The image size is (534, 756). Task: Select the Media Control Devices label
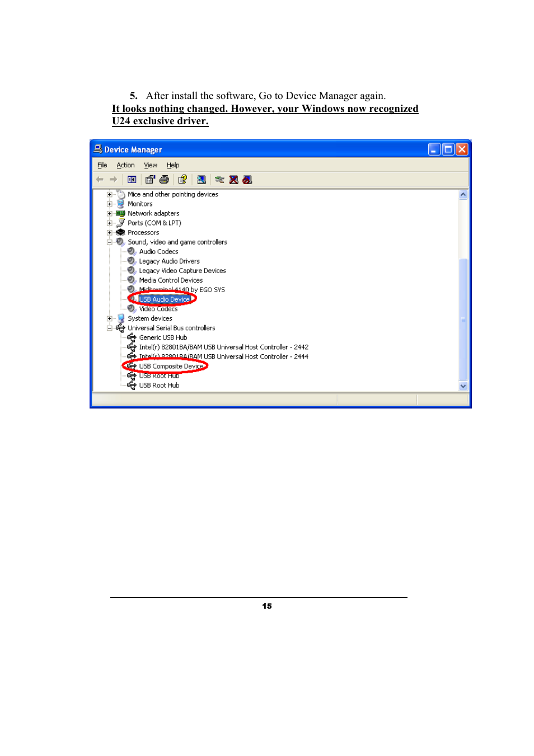tap(171, 280)
